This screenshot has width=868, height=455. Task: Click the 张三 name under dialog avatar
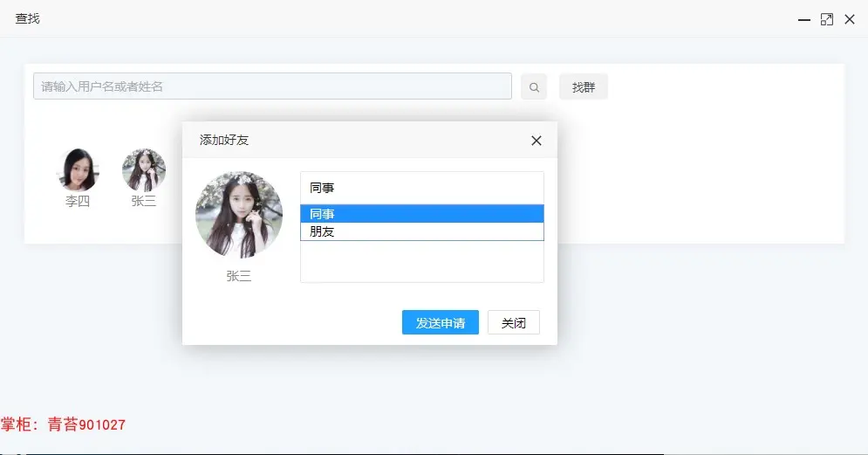click(x=238, y=276)
